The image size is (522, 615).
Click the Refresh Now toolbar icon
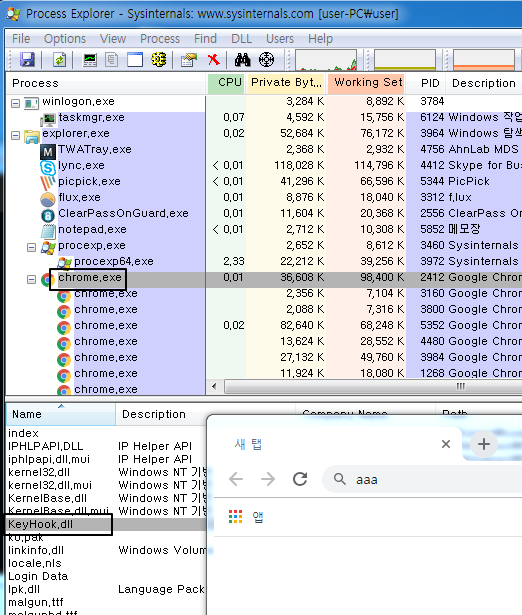[x=59, y=60]
